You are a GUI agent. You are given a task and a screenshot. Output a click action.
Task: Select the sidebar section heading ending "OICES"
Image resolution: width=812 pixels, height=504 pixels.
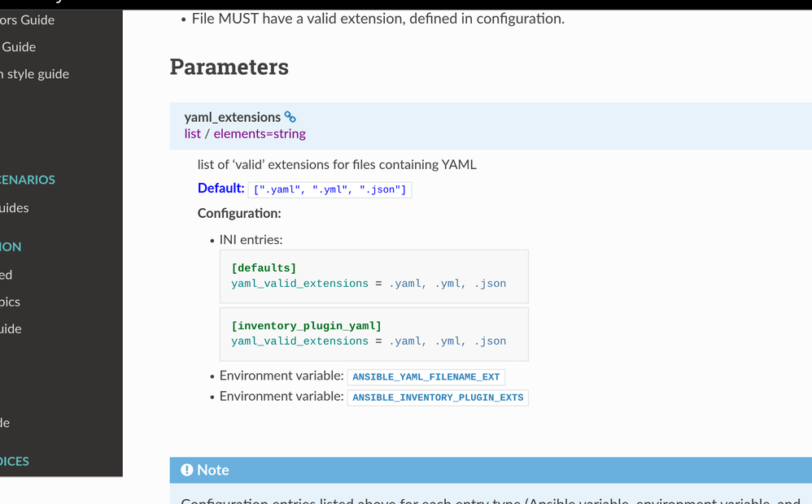(x=15, y=461)
